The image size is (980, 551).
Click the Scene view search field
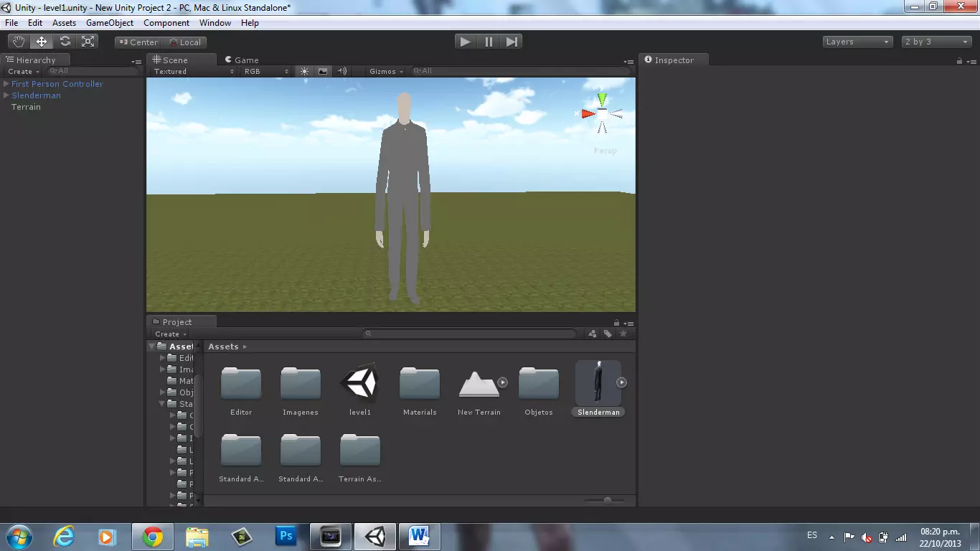521,71
